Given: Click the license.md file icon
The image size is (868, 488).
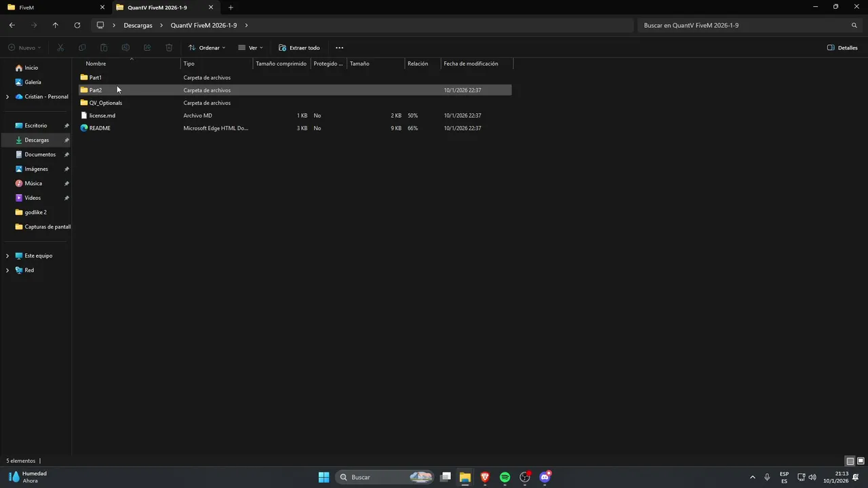Looking at the screenshot, I should pyautogui.click(x=84, y=115).
